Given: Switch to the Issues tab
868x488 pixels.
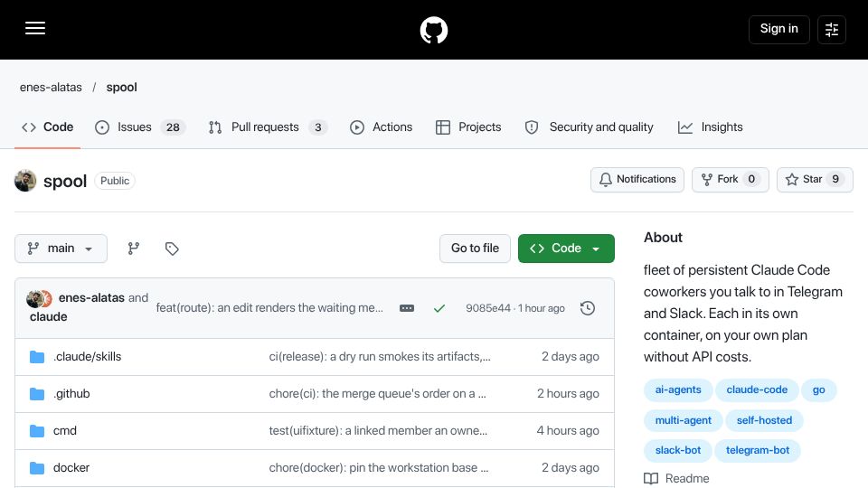Looking at the screenshot, I should pyautogui.click(x=141, y=127).
